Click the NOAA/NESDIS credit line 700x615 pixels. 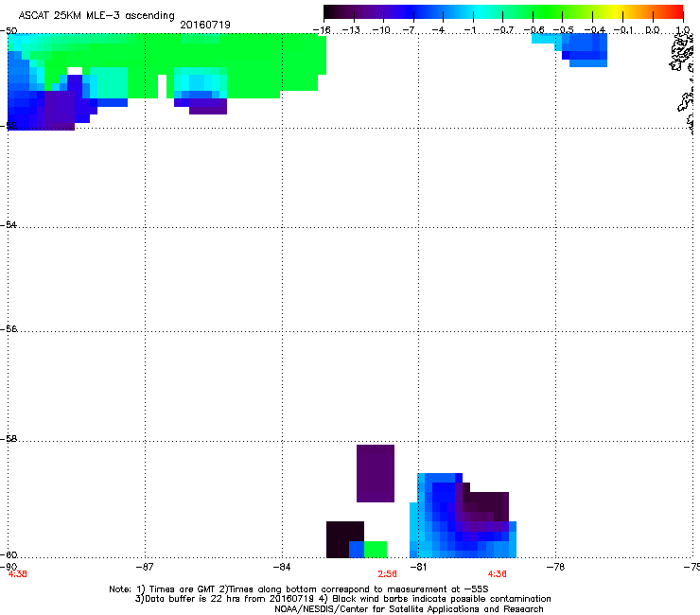[x=409, y=609]
